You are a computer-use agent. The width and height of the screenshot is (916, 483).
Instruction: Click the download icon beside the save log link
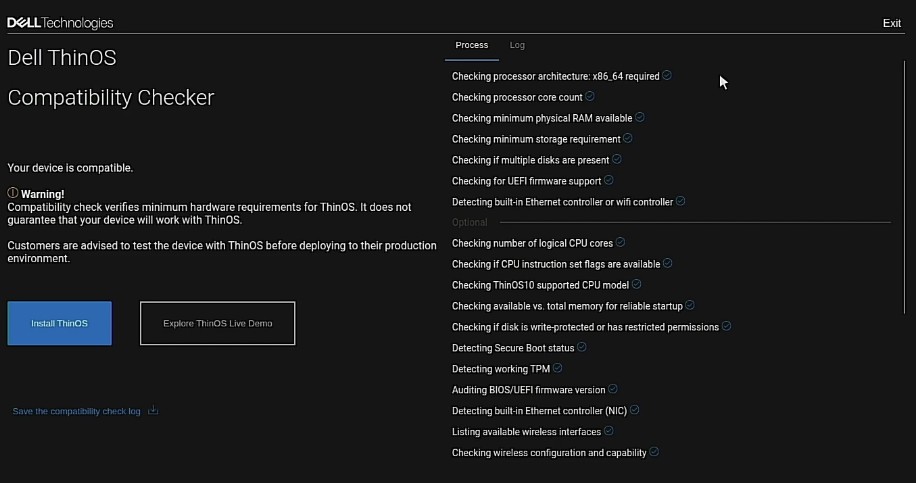click(x=153, y=410)
